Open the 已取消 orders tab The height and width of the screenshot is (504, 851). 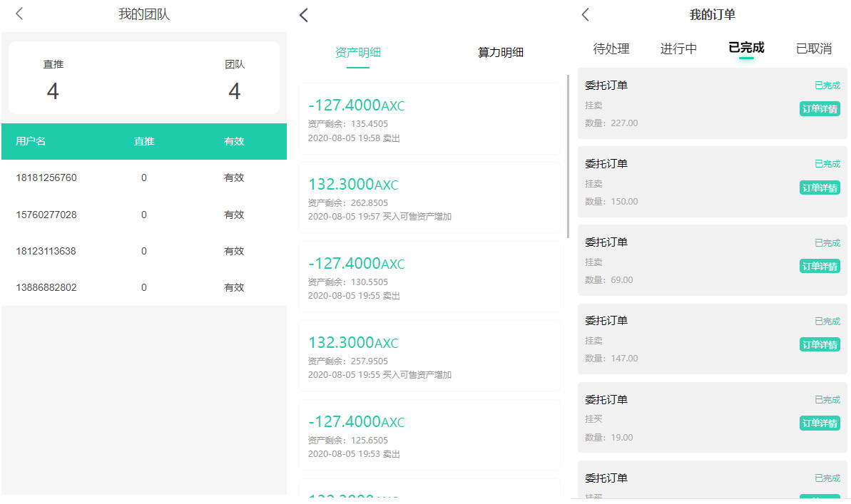(814, 48)
